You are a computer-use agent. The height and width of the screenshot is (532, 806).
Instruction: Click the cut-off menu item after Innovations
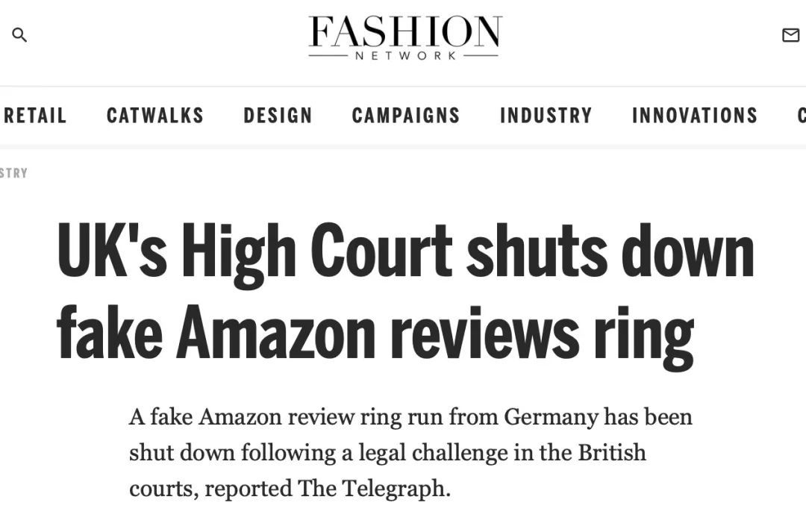(801, 116)
